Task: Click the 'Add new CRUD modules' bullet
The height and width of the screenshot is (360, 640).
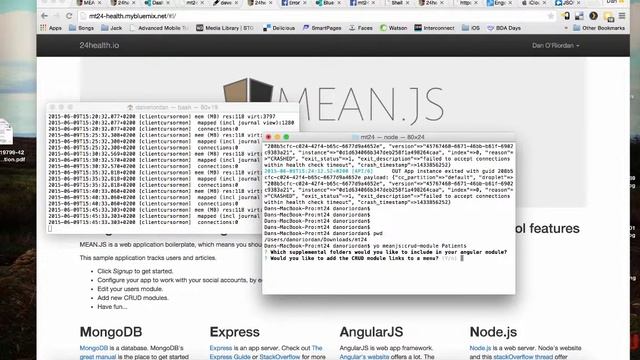Action: click(133, 298)
